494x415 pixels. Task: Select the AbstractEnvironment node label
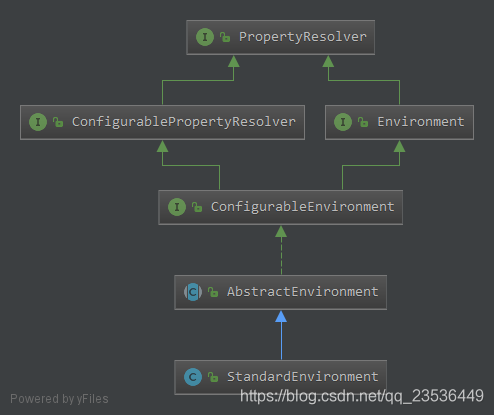(x=303, y=292)
